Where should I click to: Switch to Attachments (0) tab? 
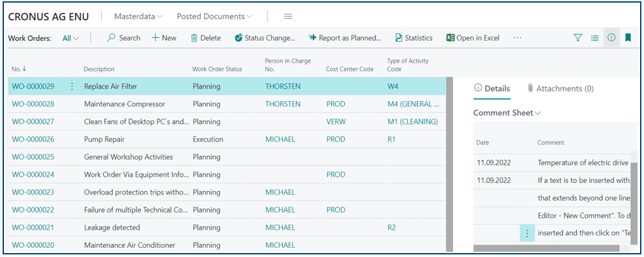click(x=561, y=89)
